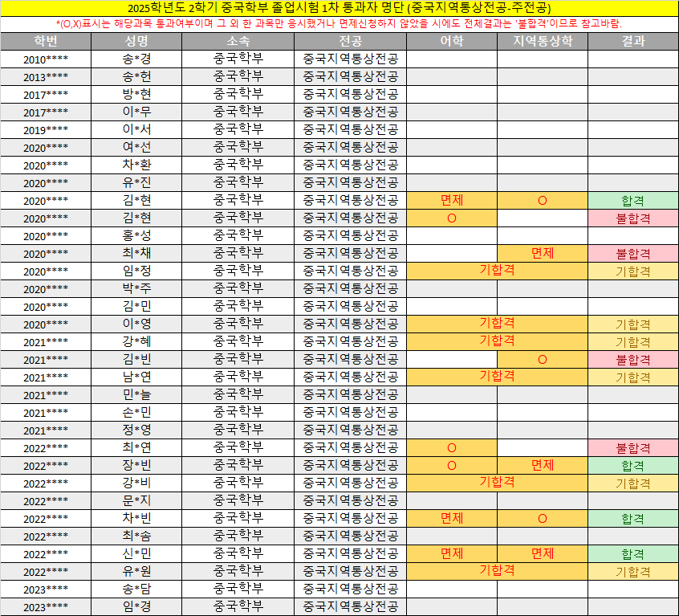Select student ID cell 2019****

46,130
